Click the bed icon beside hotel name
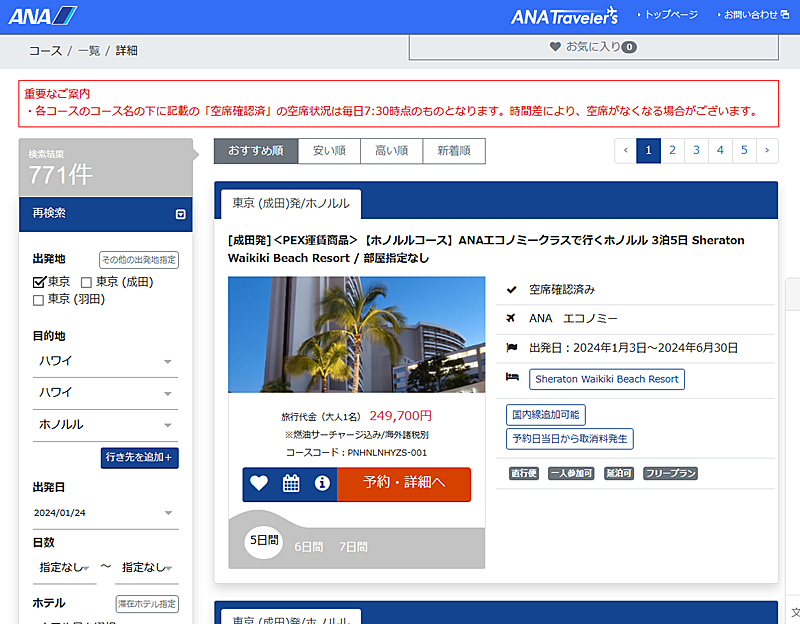 click(x=512, y=377)
